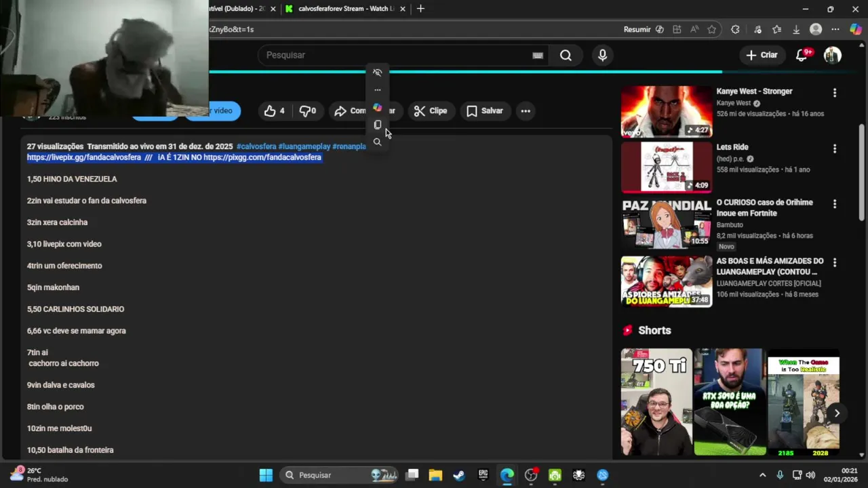Image resolution: width=868 pixels, height=488 pixels.
Task: Open the Copilot sidebar icon
Action: (x=856, y=29)
